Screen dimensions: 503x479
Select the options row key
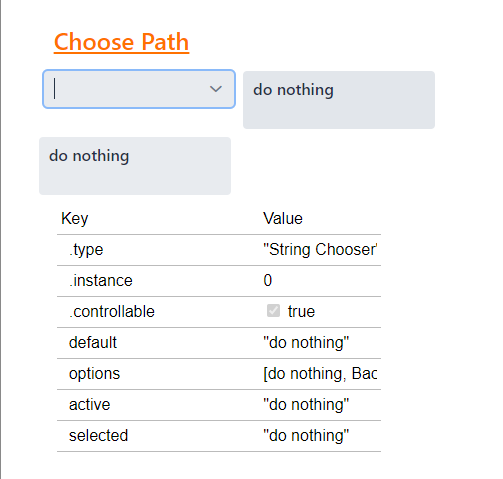tap(94, 374)
